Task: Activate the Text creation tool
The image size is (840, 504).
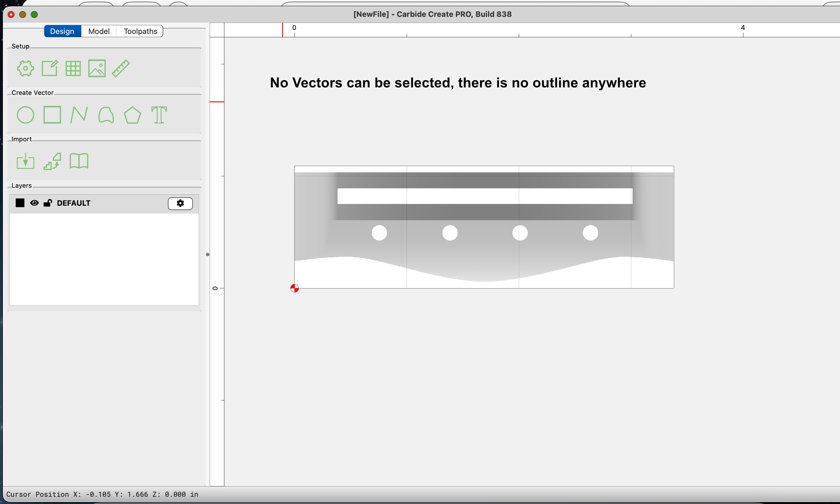Action: pos(159,115)
